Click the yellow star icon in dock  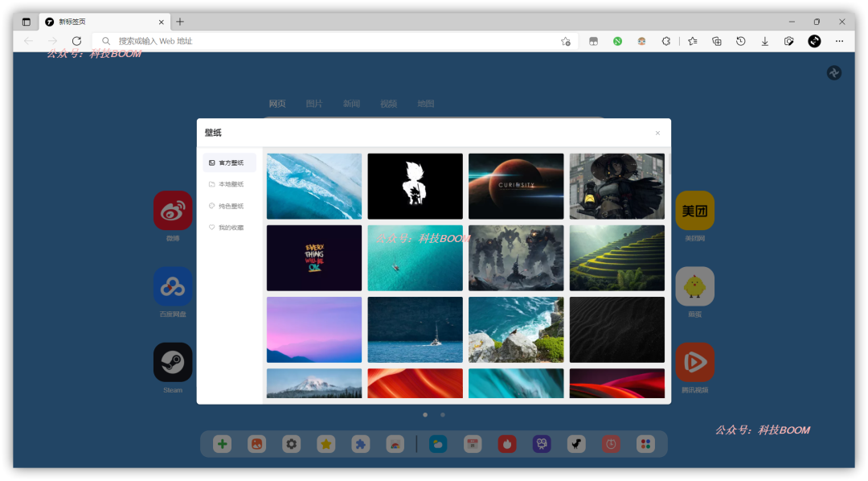point(326,444)
